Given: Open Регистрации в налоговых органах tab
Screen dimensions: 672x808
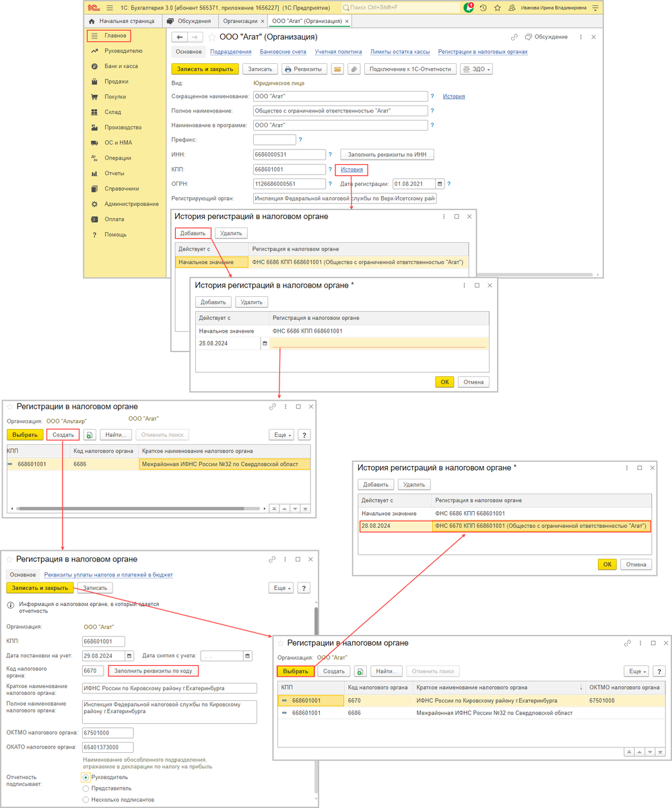Looking at the screenshot, I should pos(483,51).
